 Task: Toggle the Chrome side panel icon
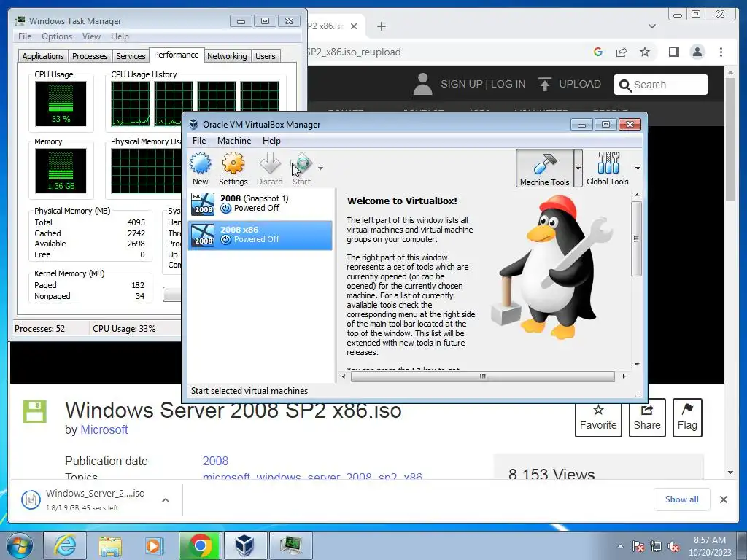673,52
